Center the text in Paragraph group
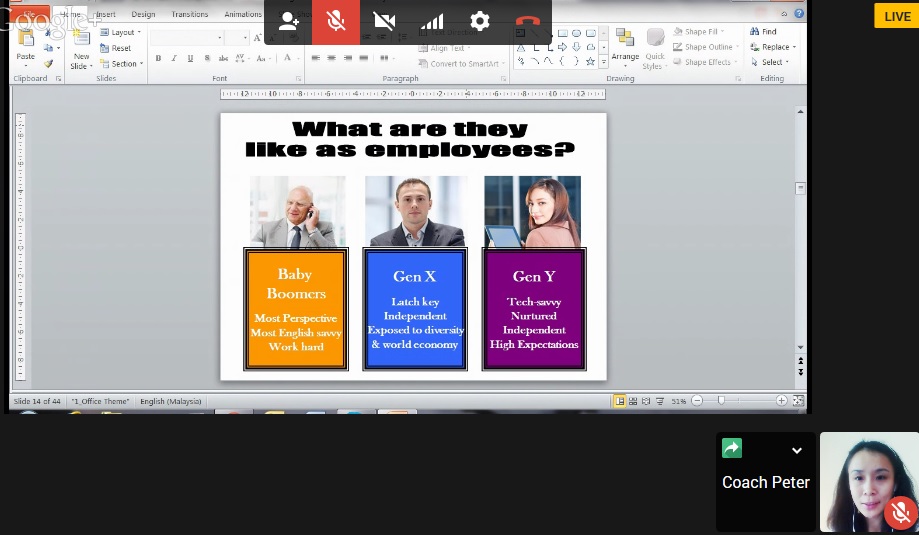Viewport: 919px width, 535px height. (332, 58)
